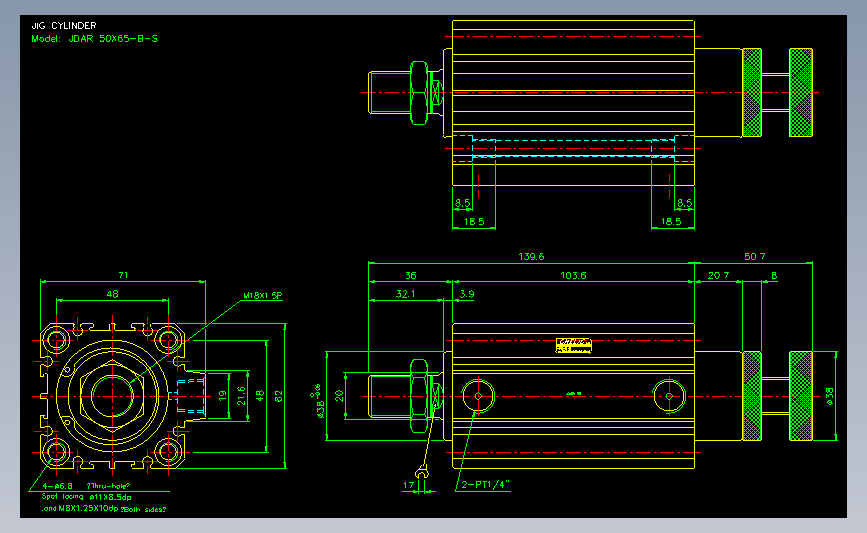Click the left PT1/4 port circle
The height and width of the screenshot is (533, 867).
pyautogui.click(x=478, y=396)
